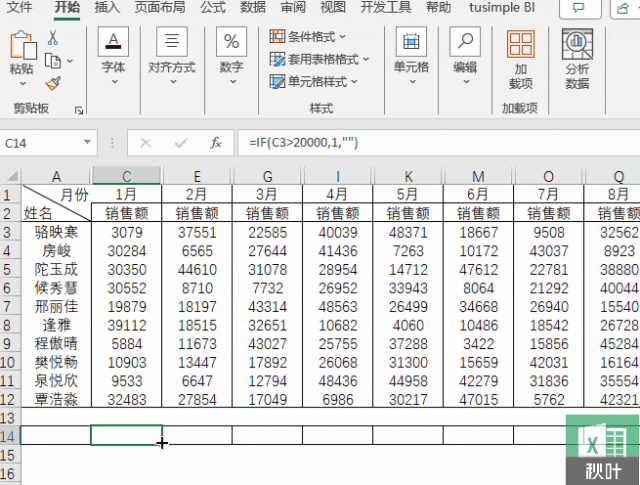Click cell containing 47015

click(478, 399)
